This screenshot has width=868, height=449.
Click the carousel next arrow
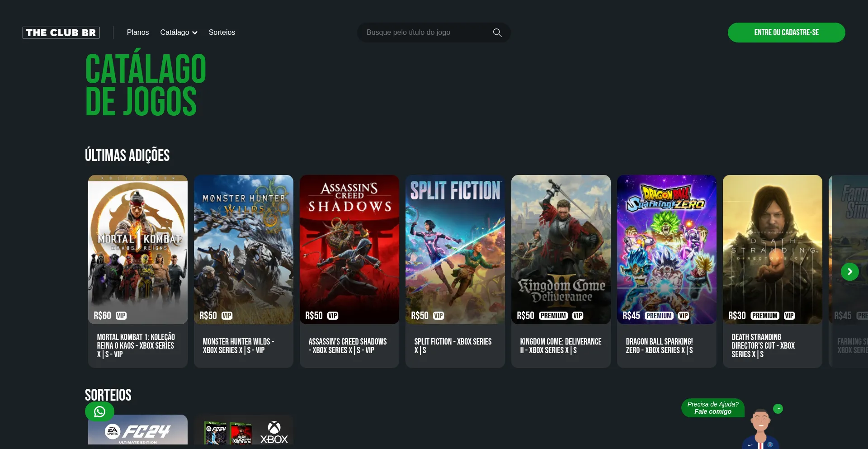[x=849, y=272]
